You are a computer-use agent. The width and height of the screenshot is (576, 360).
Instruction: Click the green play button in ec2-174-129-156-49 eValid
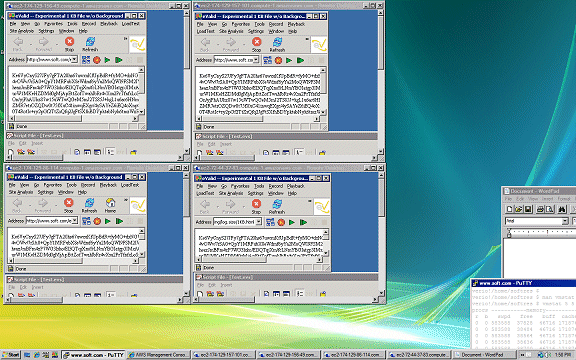click(x=107, y=60)
